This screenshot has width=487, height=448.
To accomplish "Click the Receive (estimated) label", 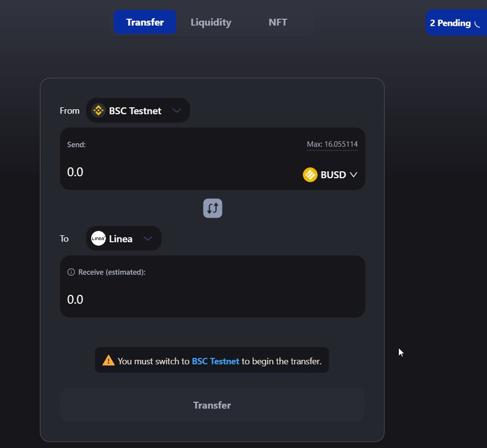I will coord(112,272).
